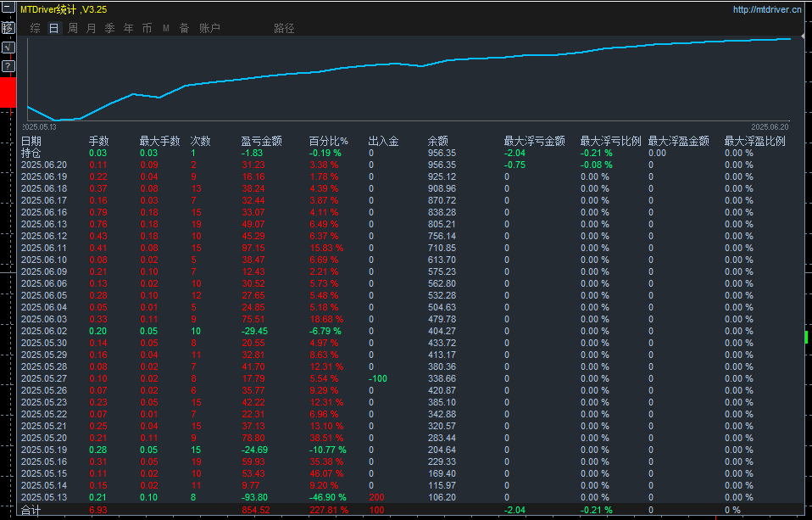Open the 年 yearly statistics view
The height and width of the screenshot is (520, 812).
coord(127,27)
